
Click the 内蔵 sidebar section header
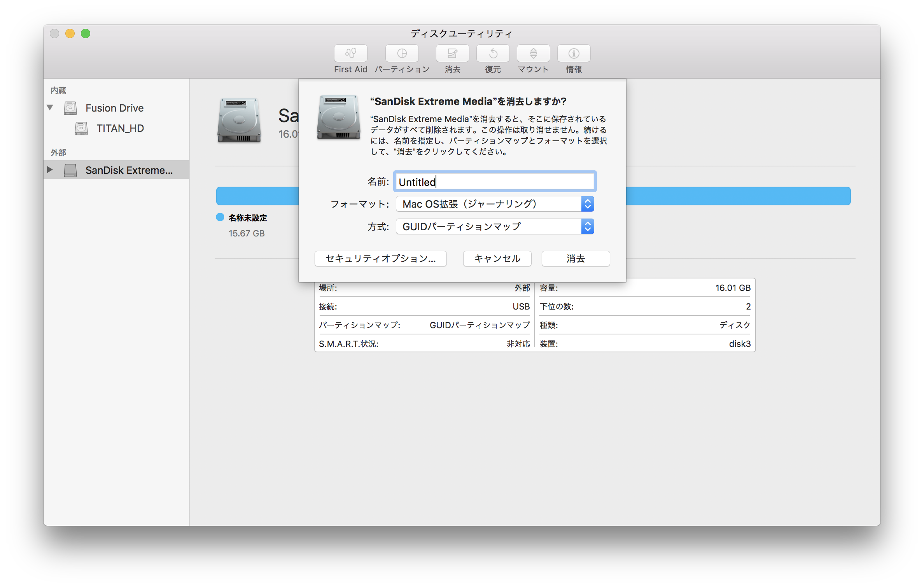point(58,90)
